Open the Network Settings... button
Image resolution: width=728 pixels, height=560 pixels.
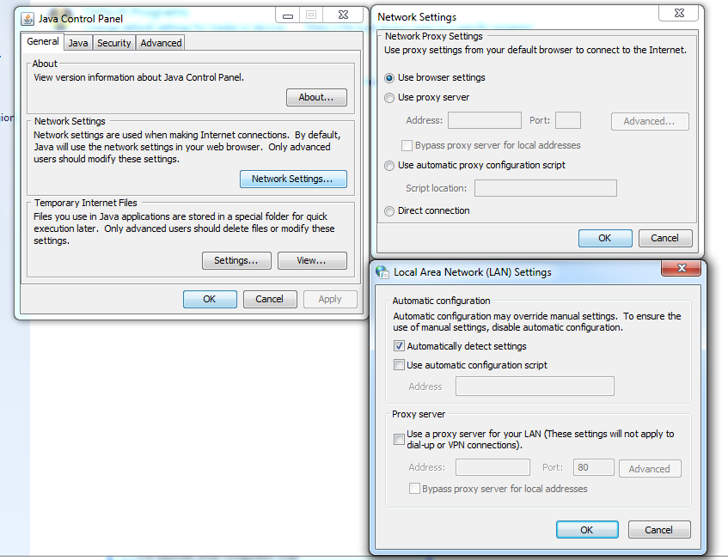click(292, 179)
